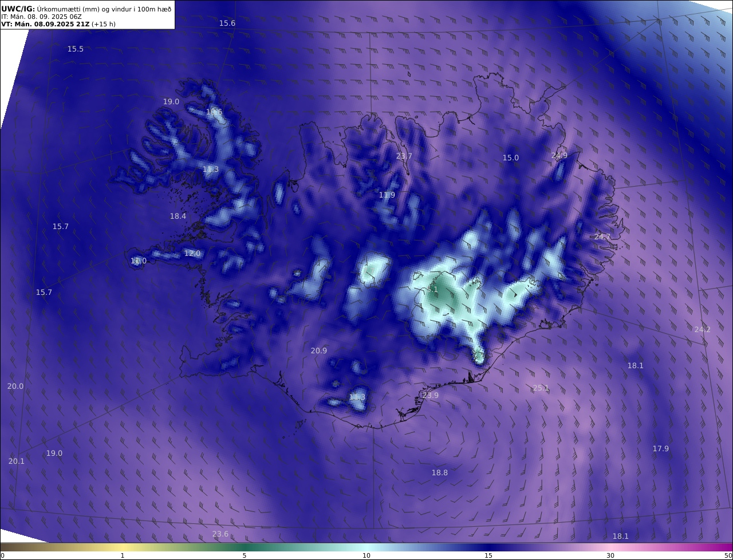Select the 15.6 value label
Image resolution: width=733 pixels, height=560 pixels.
click(x=227, y=23)
